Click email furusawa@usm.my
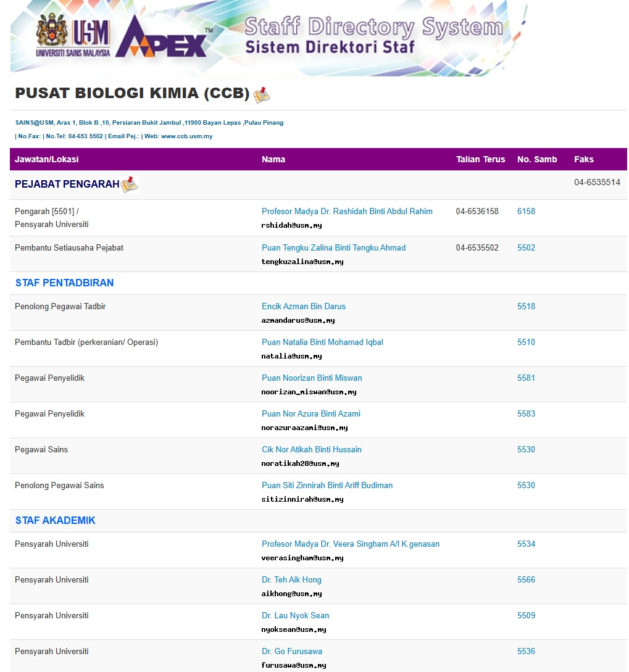The height and width of the screenshot is (672, 629). pos(294,666)
